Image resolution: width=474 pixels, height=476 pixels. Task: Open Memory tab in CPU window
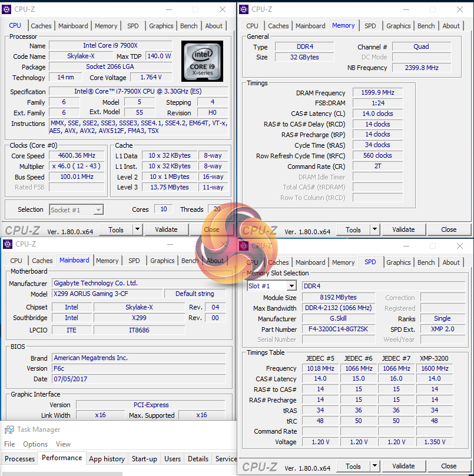pyautogui.click(x=106, y=26)
